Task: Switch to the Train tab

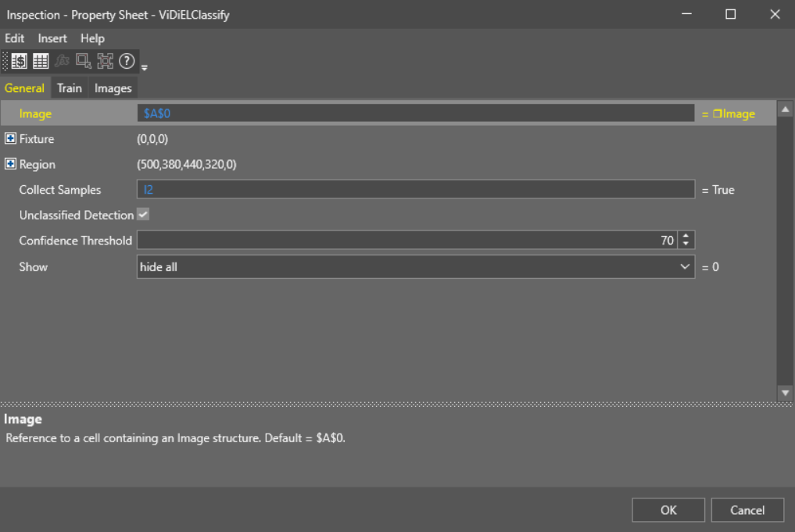Action: 69,88
